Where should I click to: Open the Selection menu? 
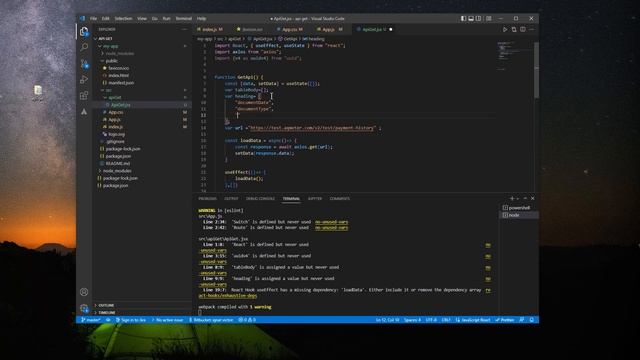coord(123,18)
